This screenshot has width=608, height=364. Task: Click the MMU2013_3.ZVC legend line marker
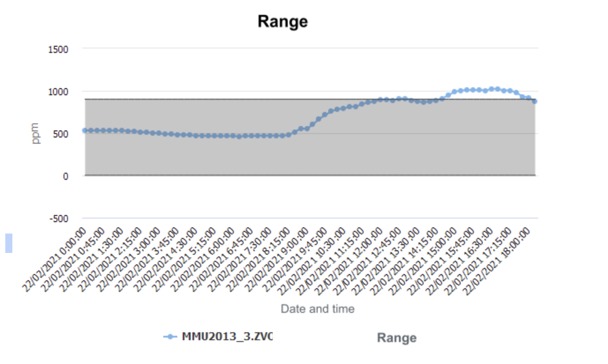tap(170, 337)
